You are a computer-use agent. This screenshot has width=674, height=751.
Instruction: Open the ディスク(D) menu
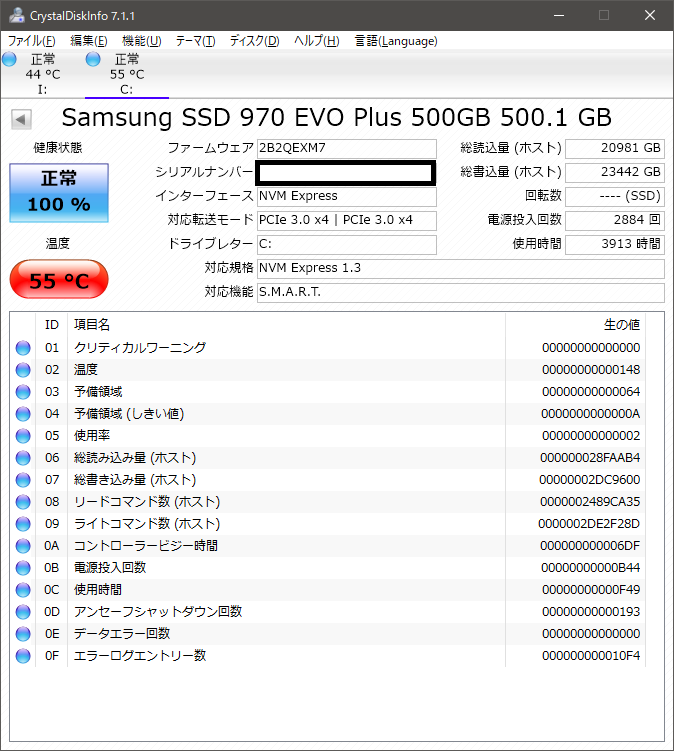[254, 41]
